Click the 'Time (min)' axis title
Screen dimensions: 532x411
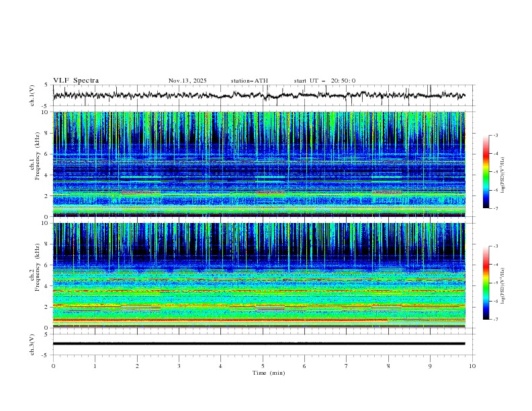(x=269, y=373)
